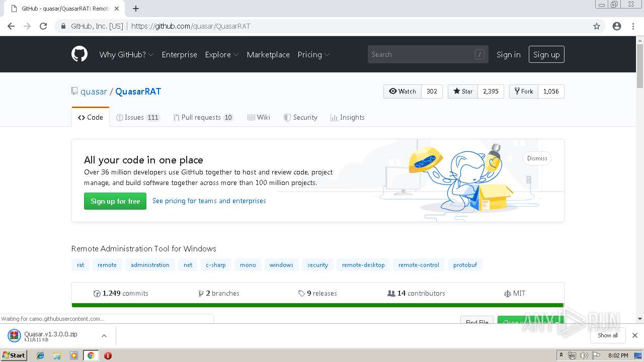The width and height of the screenshot is (644, 362).
Task: Open Chrome three-dot menu
Action: click(x=633, y=26)
